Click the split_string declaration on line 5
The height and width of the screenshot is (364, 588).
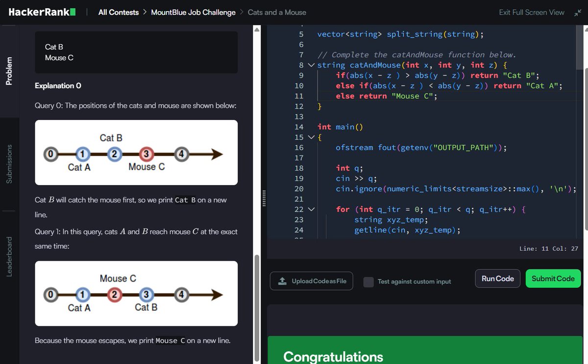[x=400, y=34]
